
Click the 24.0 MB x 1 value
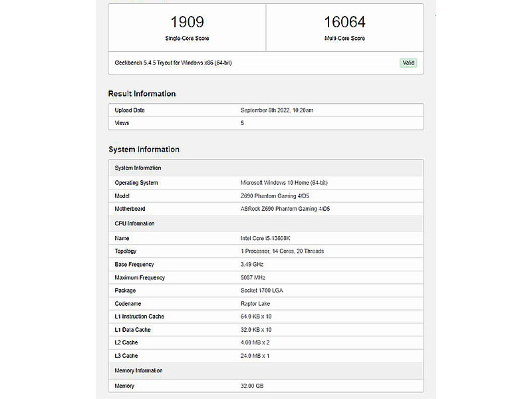click(255, 356)
